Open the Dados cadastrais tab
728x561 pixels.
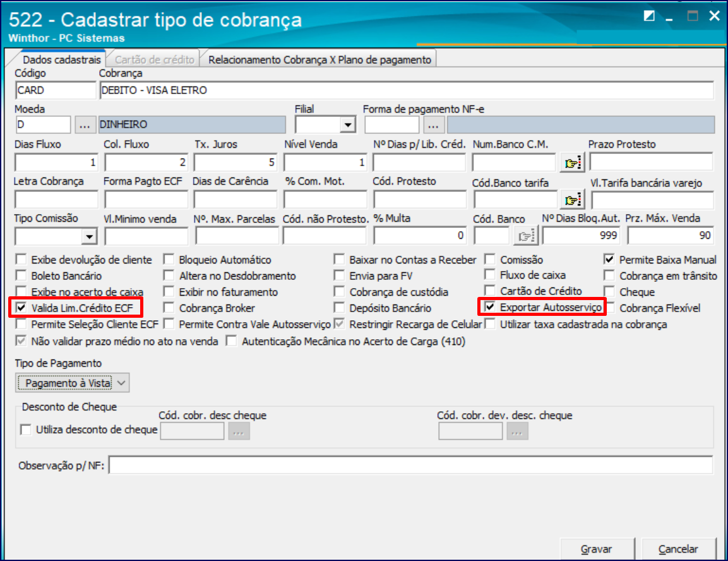[x=62, y=60]
